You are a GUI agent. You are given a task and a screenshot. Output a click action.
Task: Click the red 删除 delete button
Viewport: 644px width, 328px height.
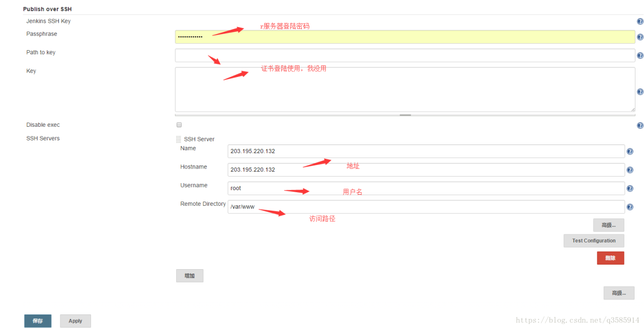point(610,258)
